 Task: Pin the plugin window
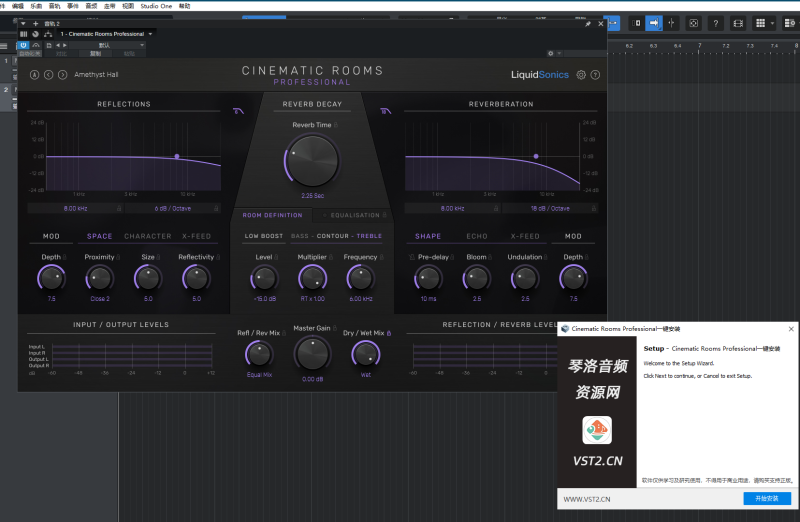pos(588,23)
